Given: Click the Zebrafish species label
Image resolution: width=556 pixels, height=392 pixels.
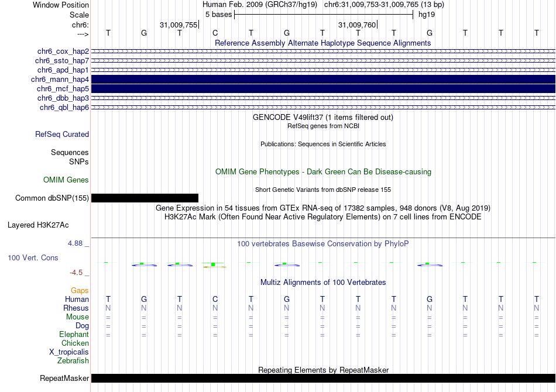Looking at the screenshot, I should [x=73, y=361].
